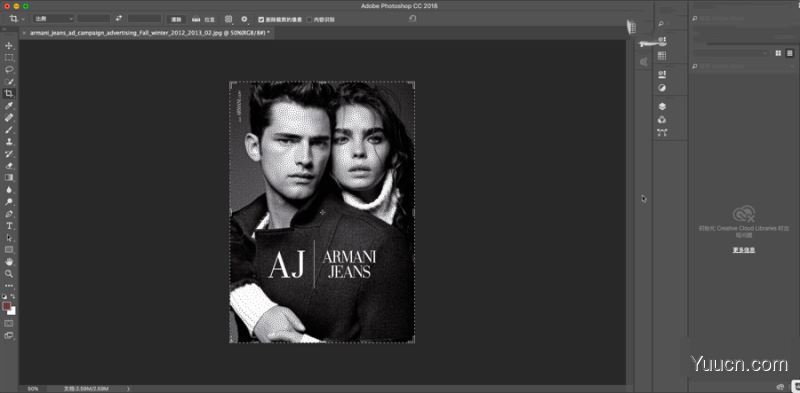Select the Rectangular Marquee tool
The image size is (800, 393).
(9, 58)
